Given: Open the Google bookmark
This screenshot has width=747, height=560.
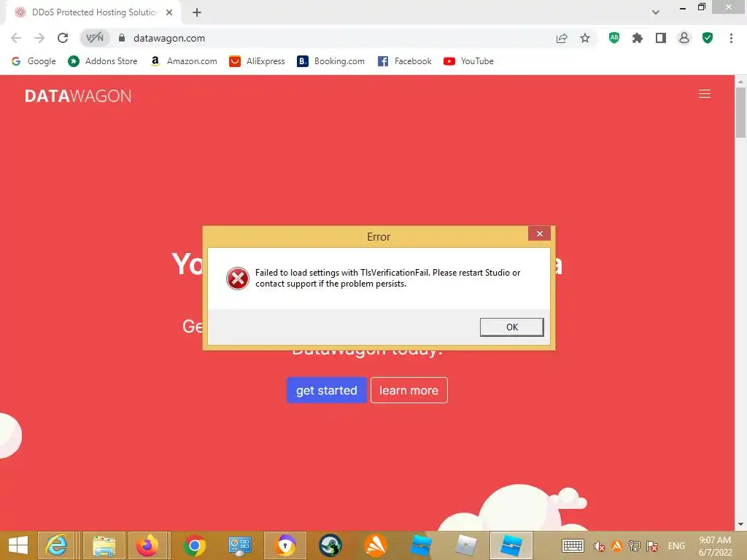Looking at the screenshot, I should point(34,61).
